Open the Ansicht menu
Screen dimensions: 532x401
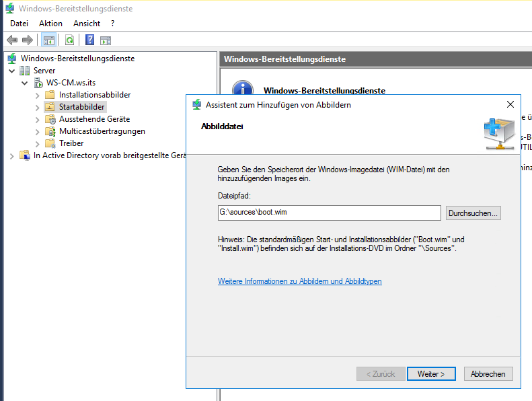coord(87,24)
